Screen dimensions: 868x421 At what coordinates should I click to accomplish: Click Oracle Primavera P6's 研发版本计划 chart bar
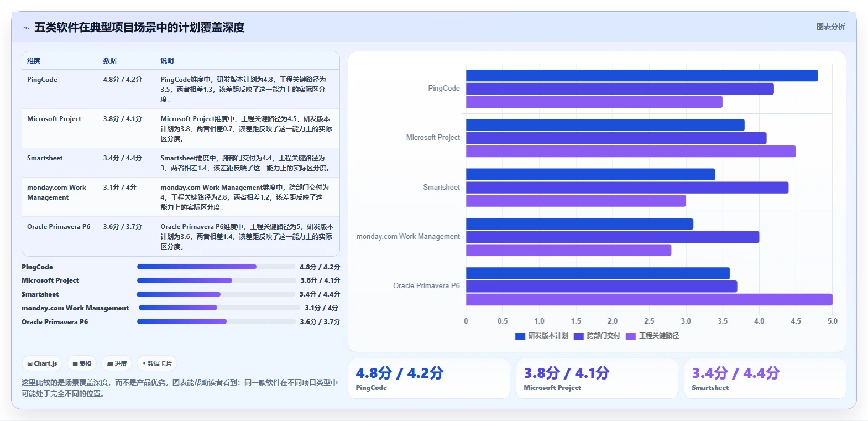pyautogui.click(x=598, y=273)
